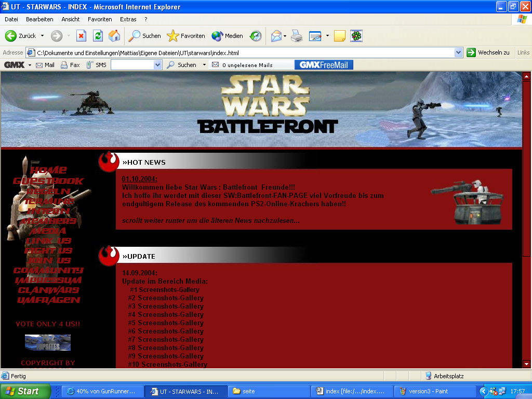Expand the Edit icon dropdown arrow

pyautogui.click(x=327, y=36)
